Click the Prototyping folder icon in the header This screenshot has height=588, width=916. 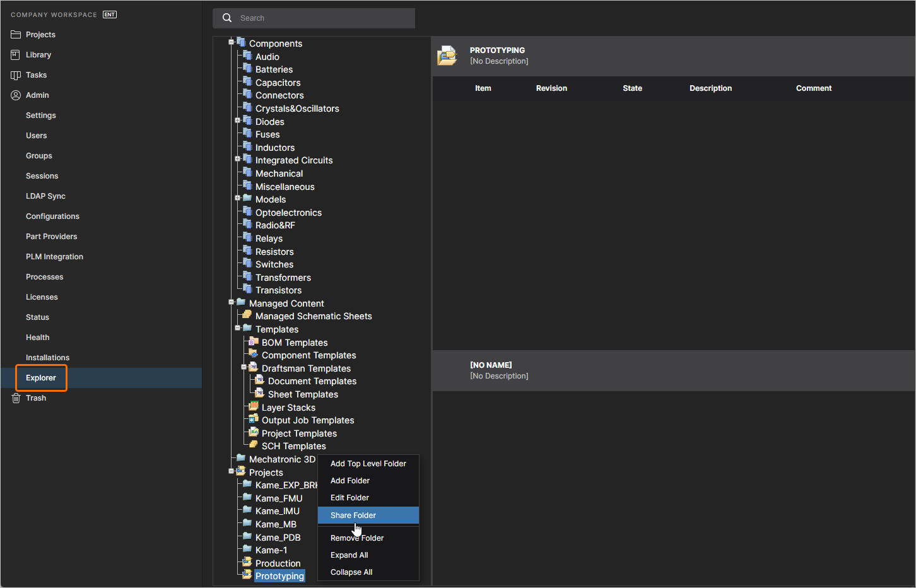coord(447,56)
